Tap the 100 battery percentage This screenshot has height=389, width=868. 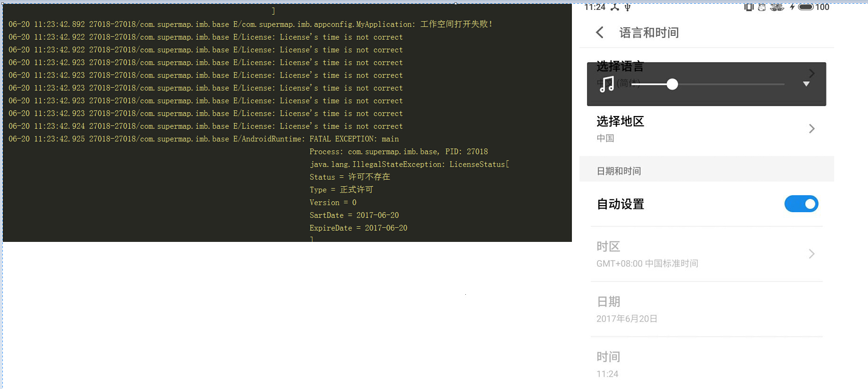click(x=822, y=7)
